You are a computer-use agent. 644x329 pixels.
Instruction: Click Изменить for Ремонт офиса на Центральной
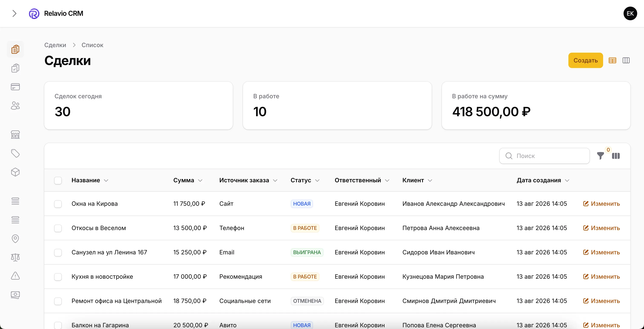(601, 301)
